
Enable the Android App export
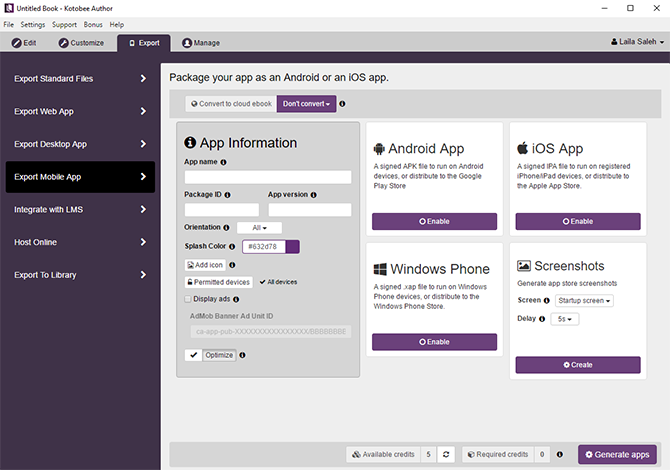click(x=436, y=221)
